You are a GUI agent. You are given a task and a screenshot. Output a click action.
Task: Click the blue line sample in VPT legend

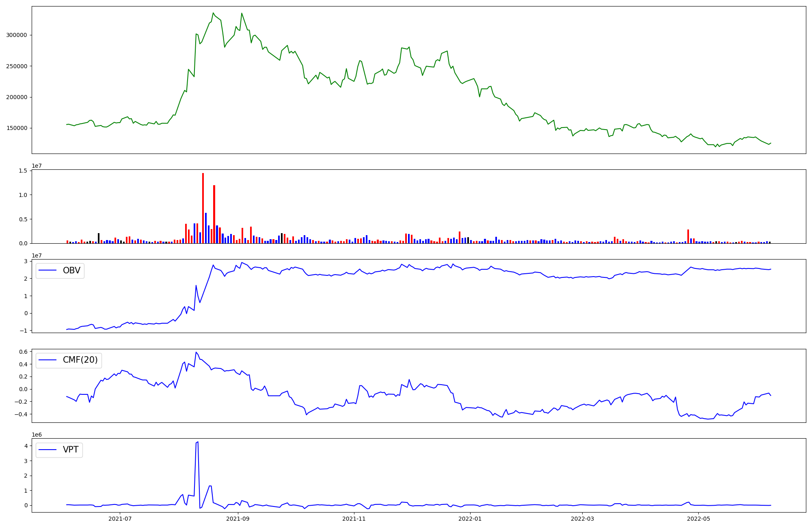tap(48, 450)
